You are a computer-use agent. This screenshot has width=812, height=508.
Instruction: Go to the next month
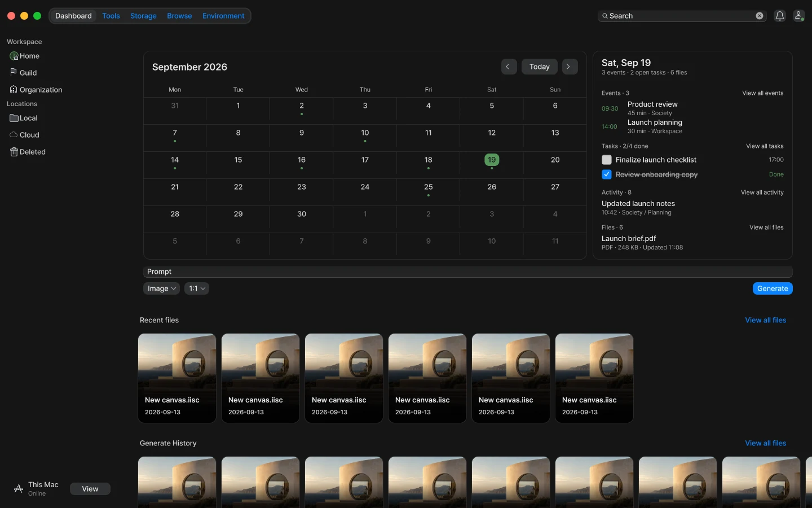(x=569, y=67)
